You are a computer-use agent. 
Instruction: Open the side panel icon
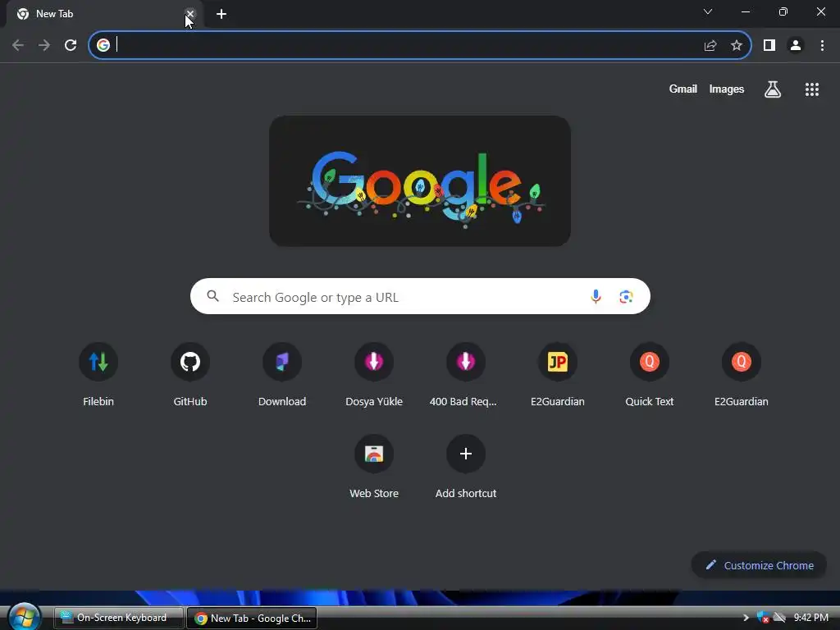point(769,46)
